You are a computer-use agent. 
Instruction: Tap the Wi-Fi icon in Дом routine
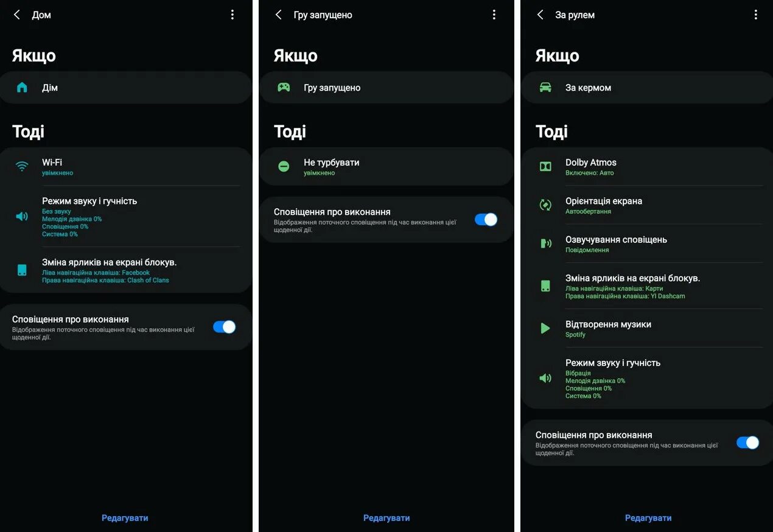coord(22,166)
